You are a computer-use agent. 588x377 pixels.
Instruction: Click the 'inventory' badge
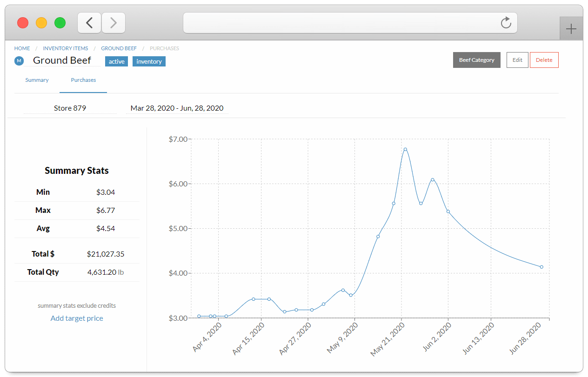point(149,61)
